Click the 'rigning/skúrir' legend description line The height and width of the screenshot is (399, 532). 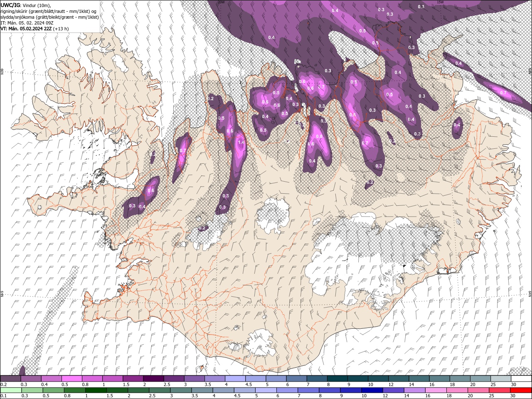pos(49,11)
